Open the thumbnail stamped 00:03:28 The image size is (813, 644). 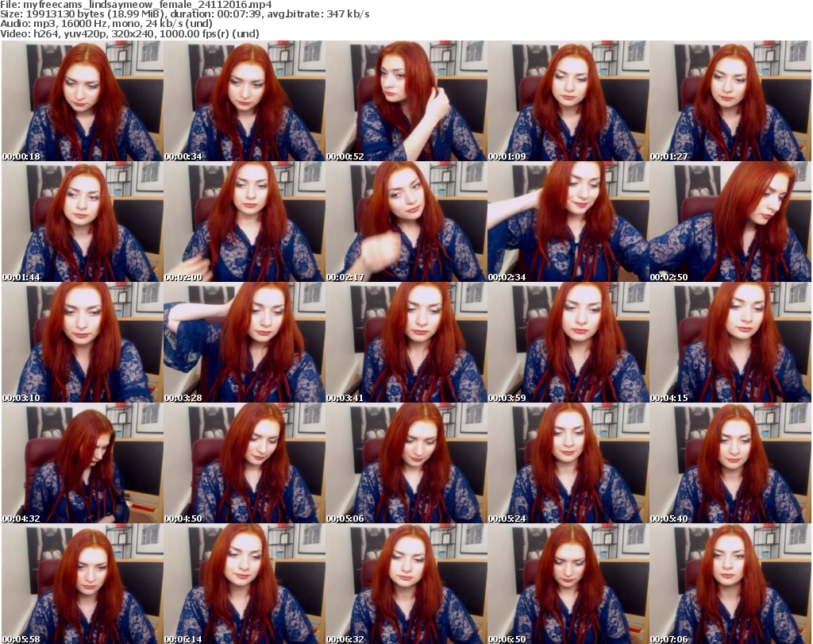pos(245,343)
